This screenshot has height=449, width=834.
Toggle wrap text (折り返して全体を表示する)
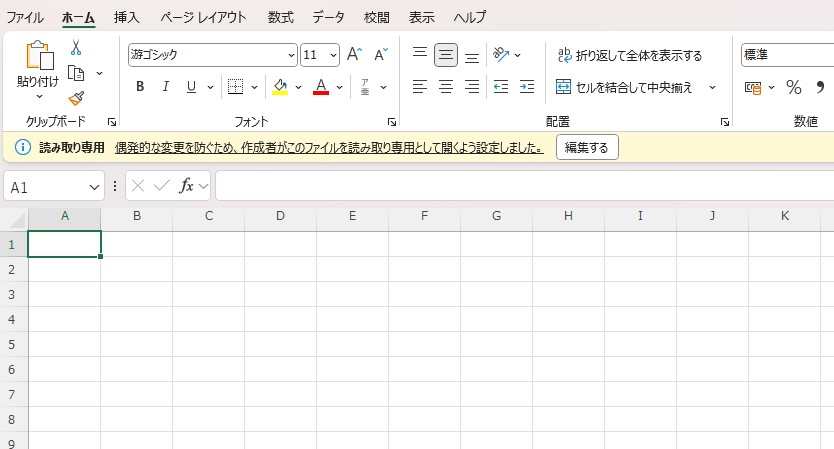click(630, 55)
